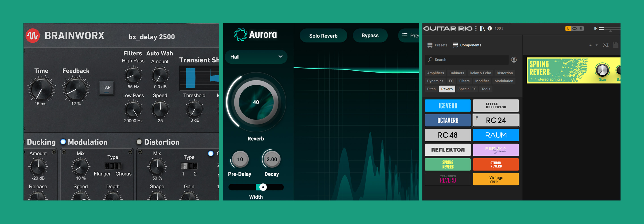Switch the Modulation Type Flanger/Chorus selector
The image size is (644, 224).
pyautogui.click(x=113, y=166)
